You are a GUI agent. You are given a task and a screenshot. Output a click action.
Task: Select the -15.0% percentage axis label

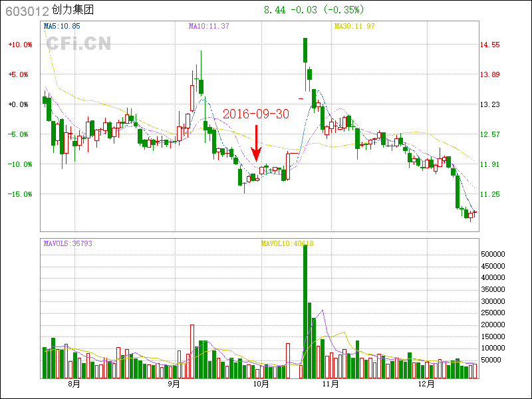[19, 194]
